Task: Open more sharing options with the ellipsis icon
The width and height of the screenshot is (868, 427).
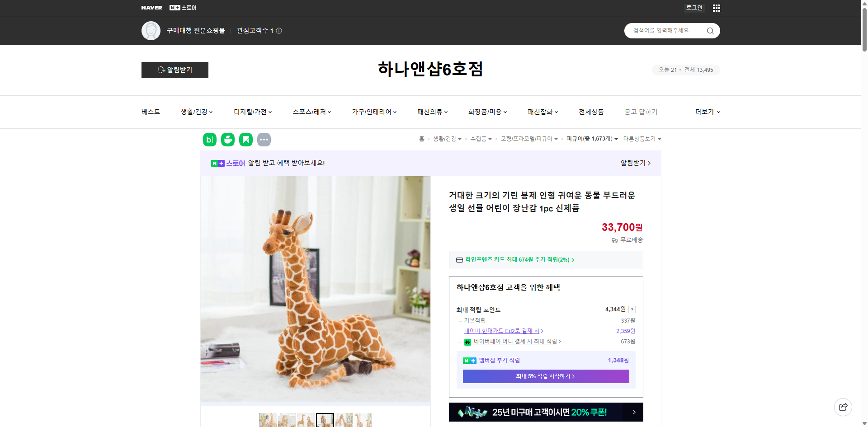Action: pos(264,140)
